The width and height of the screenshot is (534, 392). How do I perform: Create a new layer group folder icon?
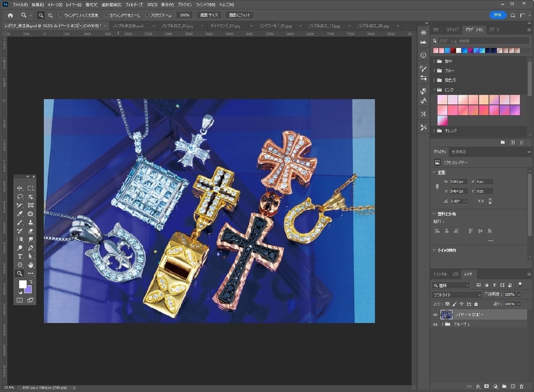pyautogui.click(x=504, y=386)
